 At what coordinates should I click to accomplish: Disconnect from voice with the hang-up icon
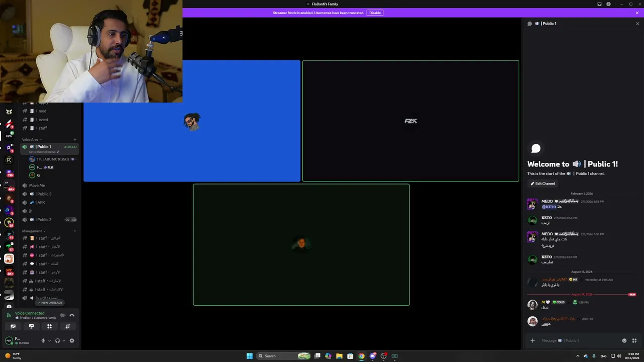click(x=72, y=315)
